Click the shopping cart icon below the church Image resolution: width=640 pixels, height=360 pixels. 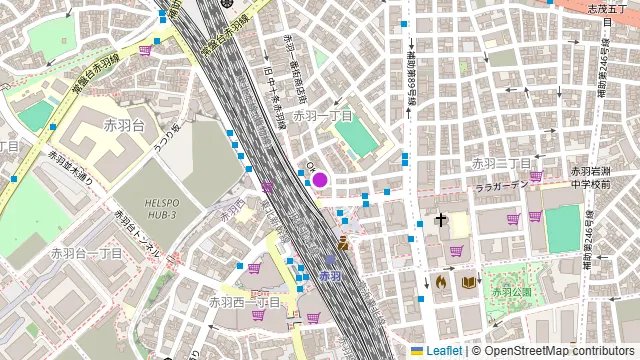[x=456, y=250]
